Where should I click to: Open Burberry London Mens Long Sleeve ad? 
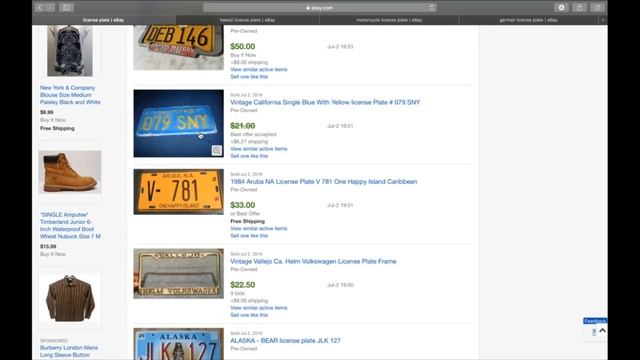(69, 351)
